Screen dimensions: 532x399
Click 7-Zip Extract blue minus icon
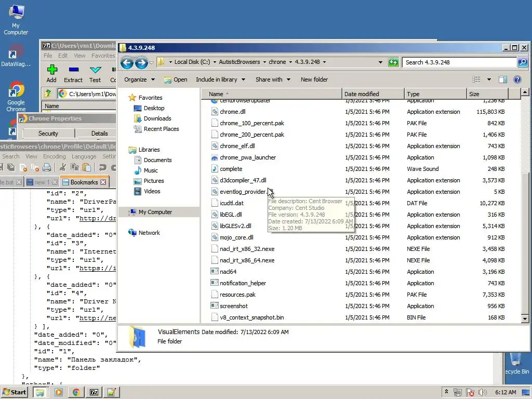coord(74,70)
